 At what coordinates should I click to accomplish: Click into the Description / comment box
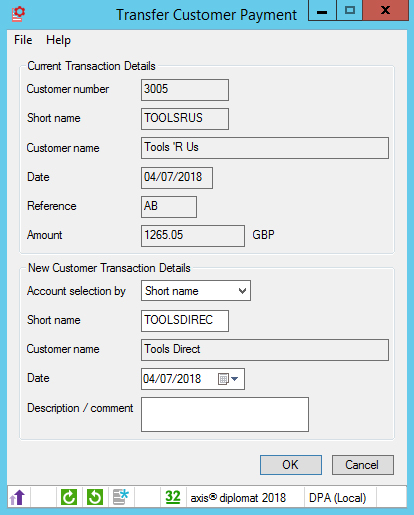click(x=225, y=414)
